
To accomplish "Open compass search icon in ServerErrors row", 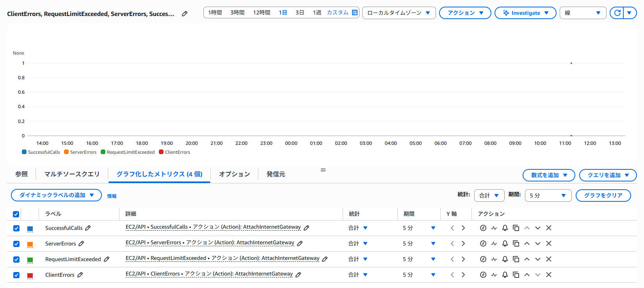I will tap(483, 244).
